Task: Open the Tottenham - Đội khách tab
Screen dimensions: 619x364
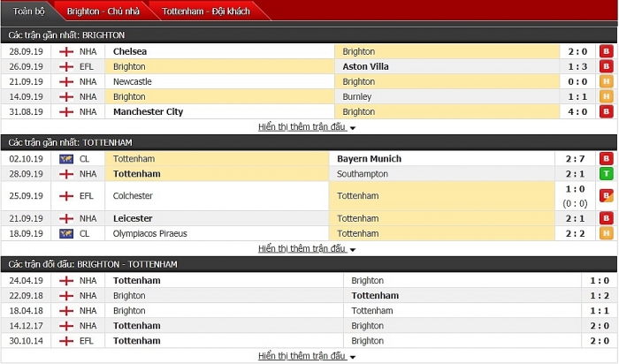Action: click(205, 11)
